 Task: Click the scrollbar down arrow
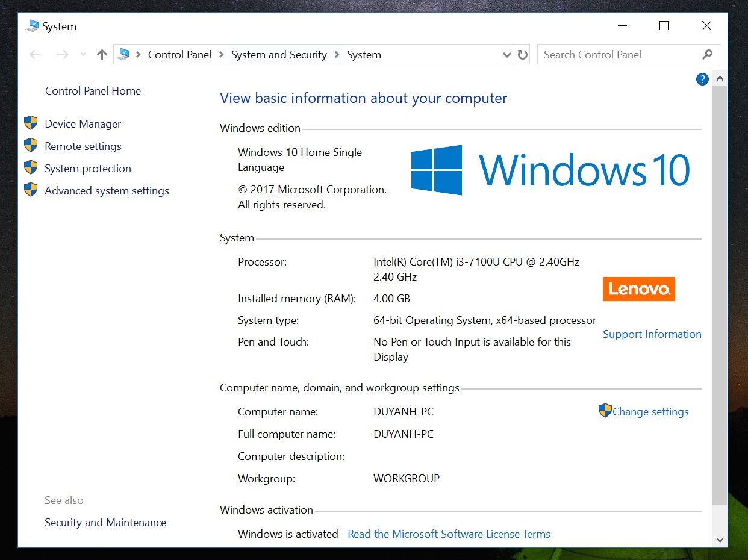tap(719, 540)
